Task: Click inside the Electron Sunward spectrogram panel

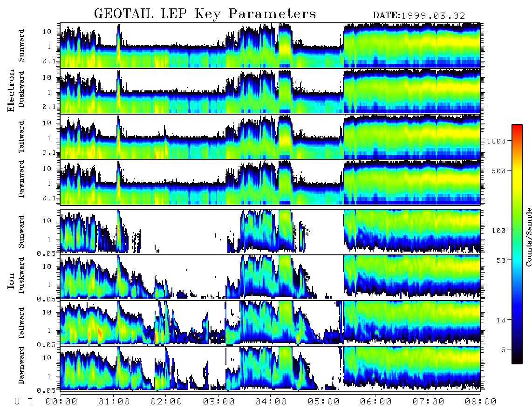Action: tap(270, 46)
